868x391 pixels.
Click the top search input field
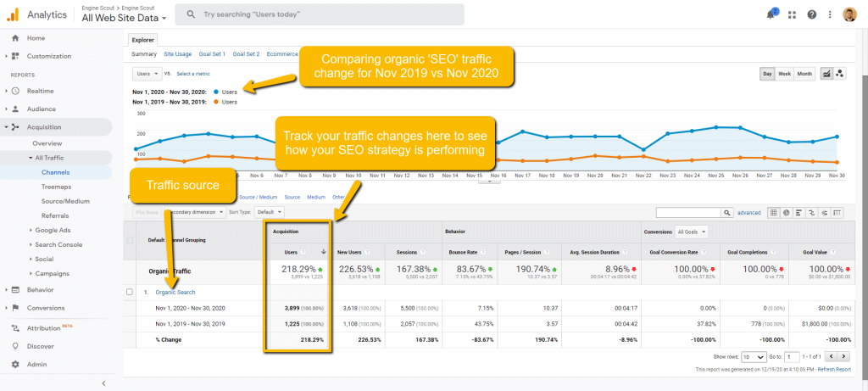(x=322, y=14)
